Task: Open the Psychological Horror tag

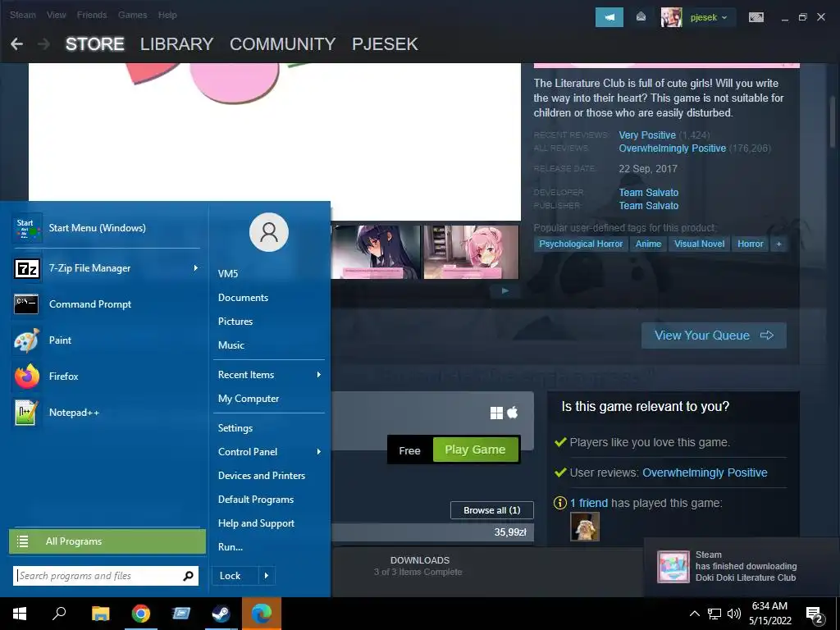Action: click(x=581, y=244)
